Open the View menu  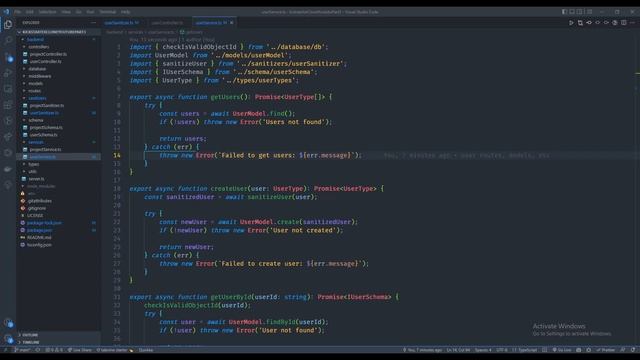pos(66,12)
